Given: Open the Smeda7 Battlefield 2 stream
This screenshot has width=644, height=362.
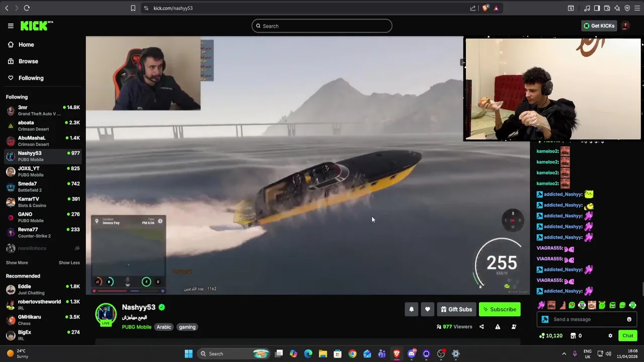Looking at the screenshot, I should click(42, 187).
